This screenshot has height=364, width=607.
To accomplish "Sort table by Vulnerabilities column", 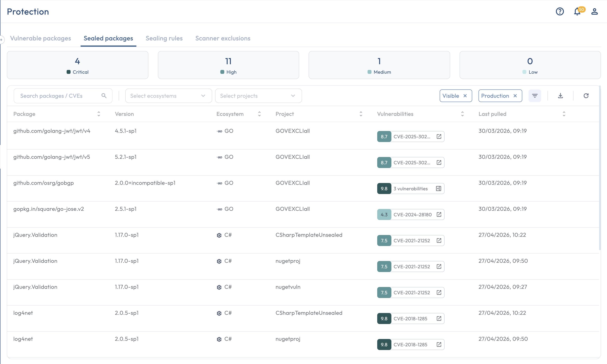I will click(x=463, y=114).
